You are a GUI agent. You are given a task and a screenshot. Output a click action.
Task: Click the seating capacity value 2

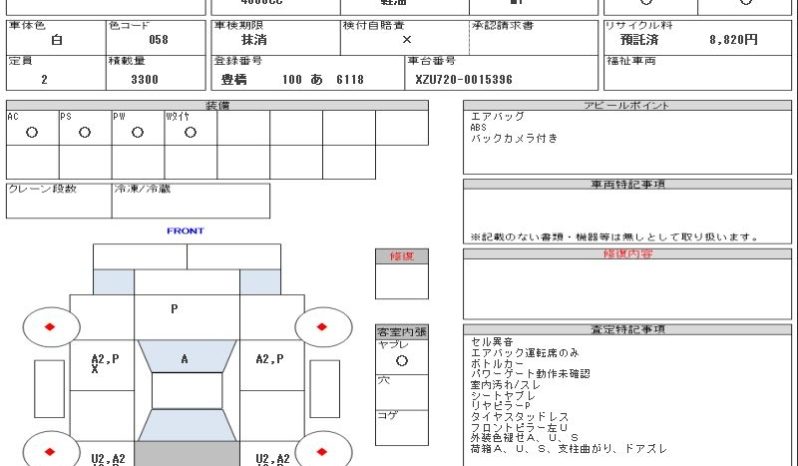click(x=44, y=79)
